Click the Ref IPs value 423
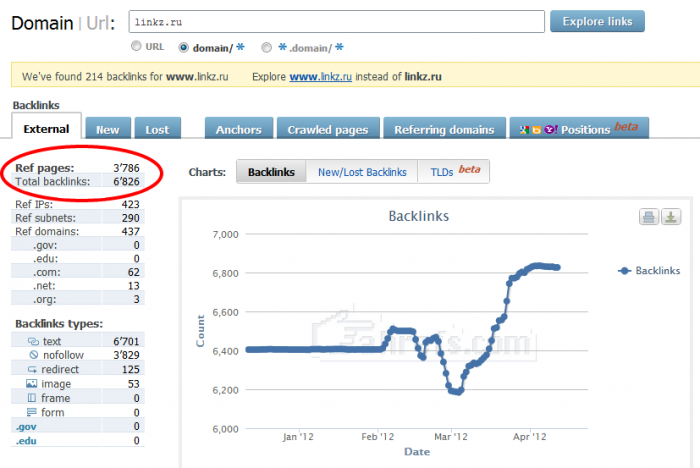The image size is (700, 468). 130,205
